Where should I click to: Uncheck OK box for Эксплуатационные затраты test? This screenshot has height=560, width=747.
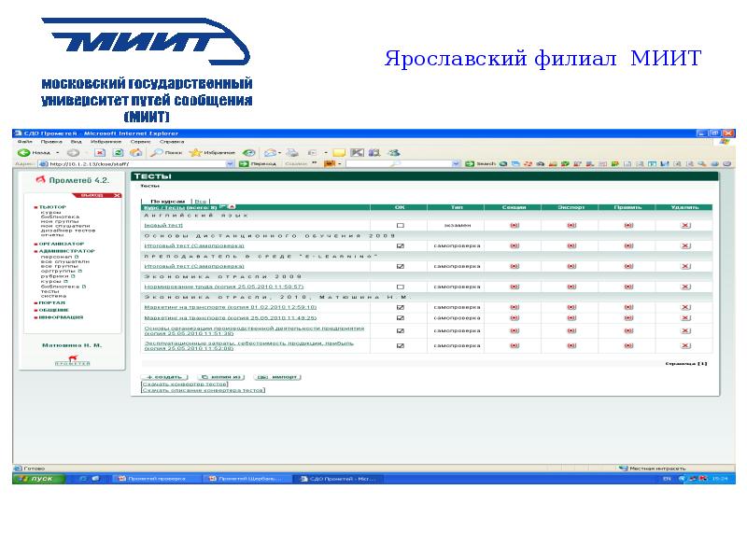click(400, 345)
